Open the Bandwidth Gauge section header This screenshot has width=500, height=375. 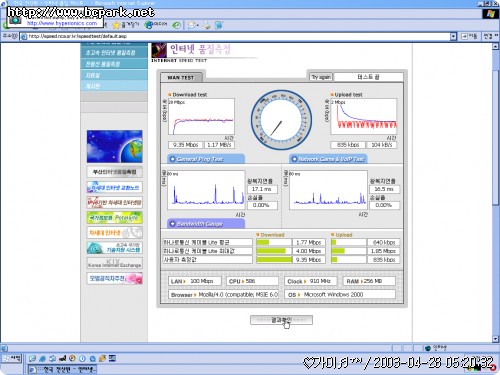tap(206, 224)
